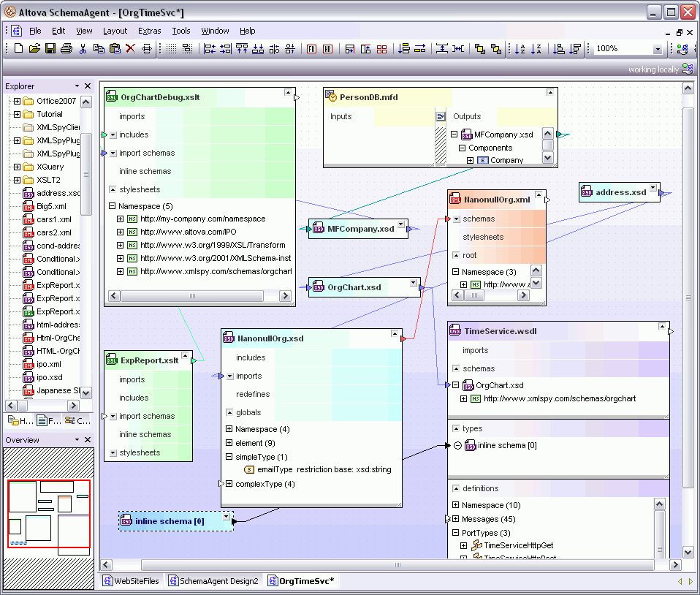Viewport: 700px width, 595px height.
Task: Collapse the Namespace (5) node in OrgChartDebug.xslt
Action: click(113, 206)
